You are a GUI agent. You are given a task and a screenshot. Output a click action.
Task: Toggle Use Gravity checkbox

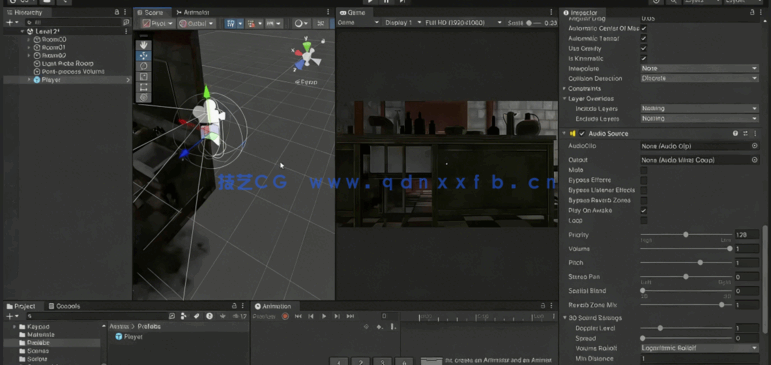[x=644, y=48]
